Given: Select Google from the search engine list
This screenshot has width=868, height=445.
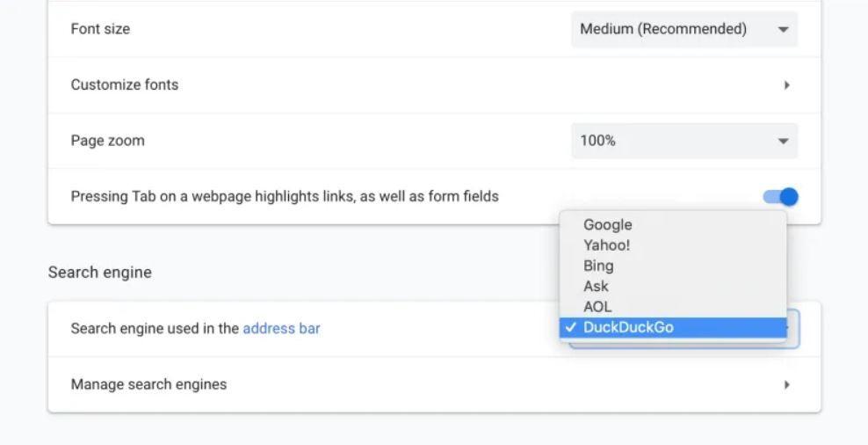Looking at the screenshot, I should coord(608,225).
